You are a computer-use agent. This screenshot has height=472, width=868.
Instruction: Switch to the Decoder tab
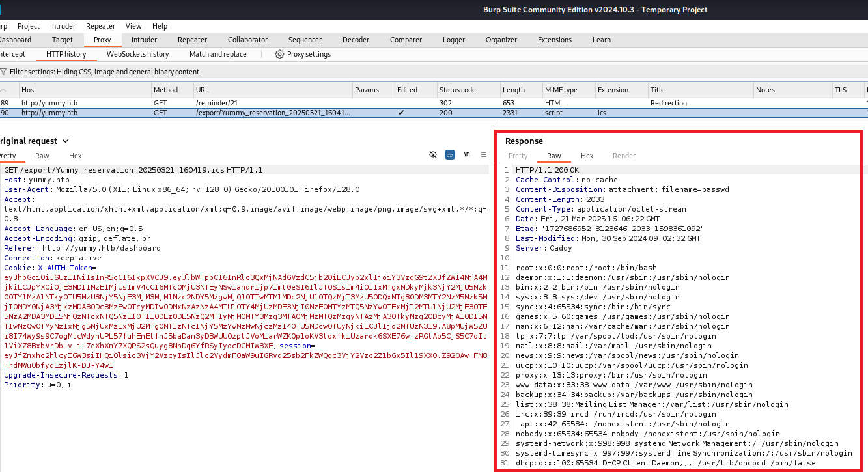pyautogui.click(x=356, y=40)
